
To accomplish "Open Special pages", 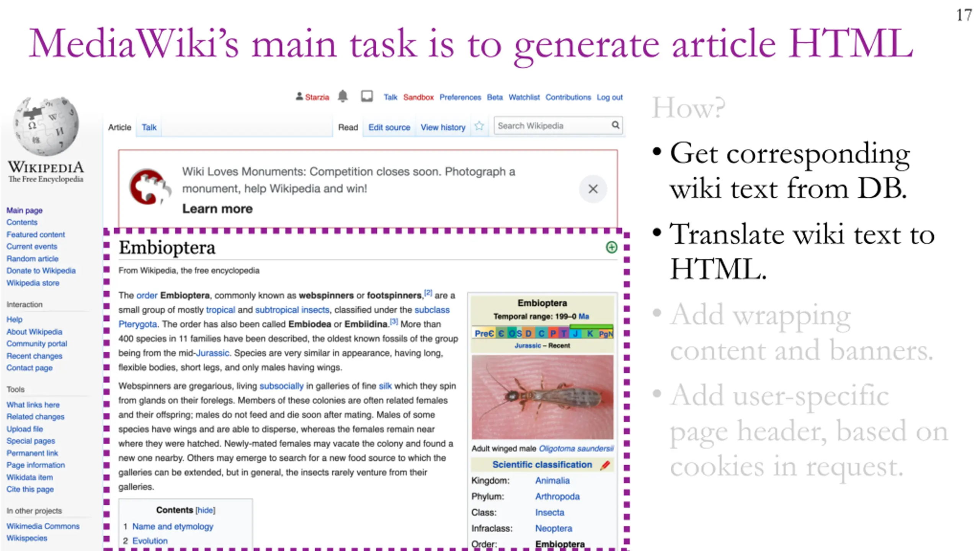I will point(31,441).
